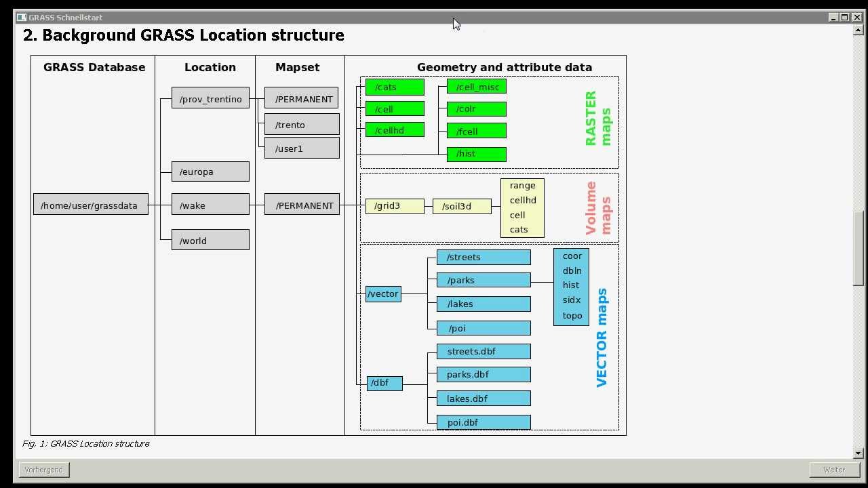
Task: Click the green /cell_misc box
Action: (477, 87)
